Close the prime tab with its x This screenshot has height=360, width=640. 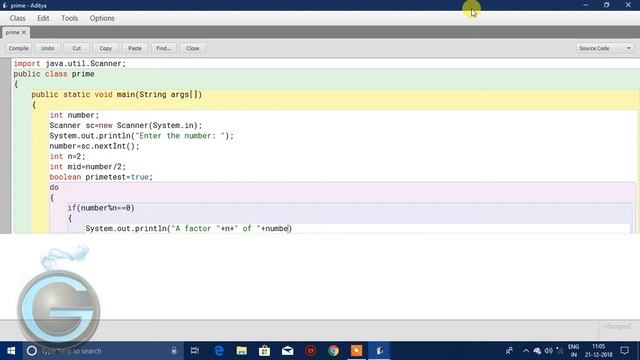[x=24, y=32]
